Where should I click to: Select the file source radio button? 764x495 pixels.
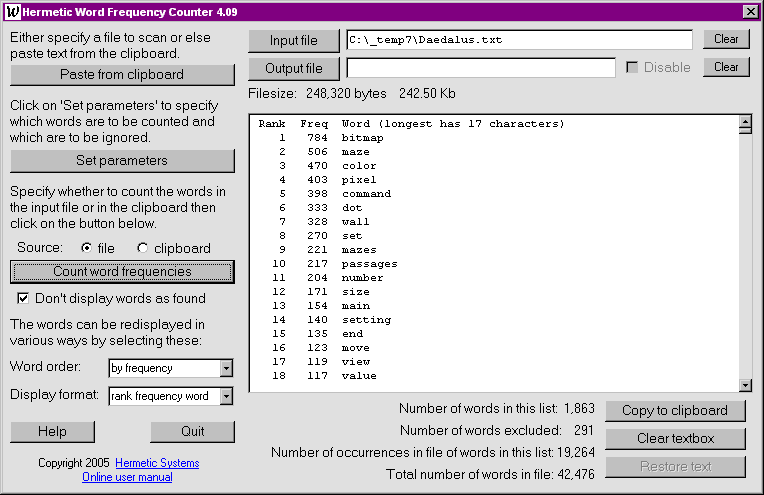coord(87,248)
